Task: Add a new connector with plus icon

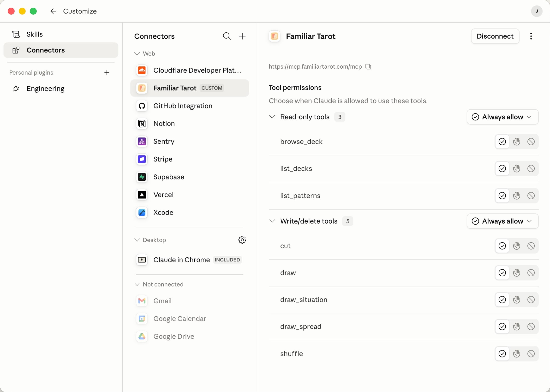Action: coord(242,36)
